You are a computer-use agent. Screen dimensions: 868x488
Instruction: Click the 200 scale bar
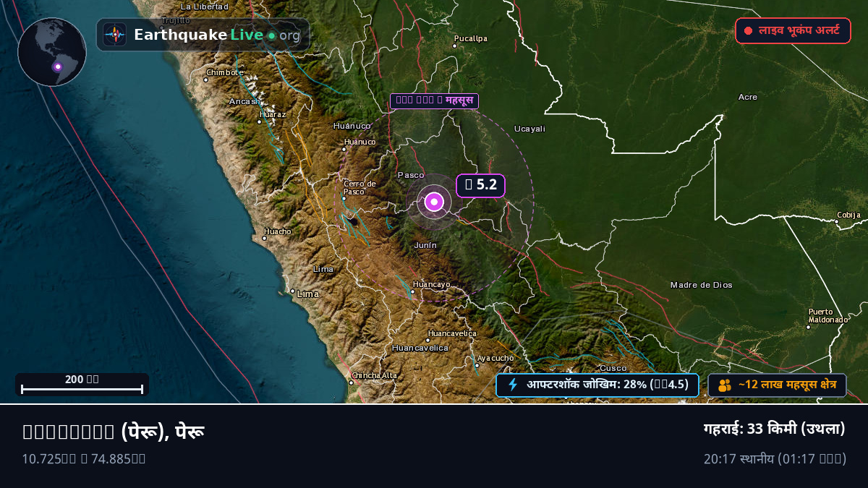tap(82, 385)
